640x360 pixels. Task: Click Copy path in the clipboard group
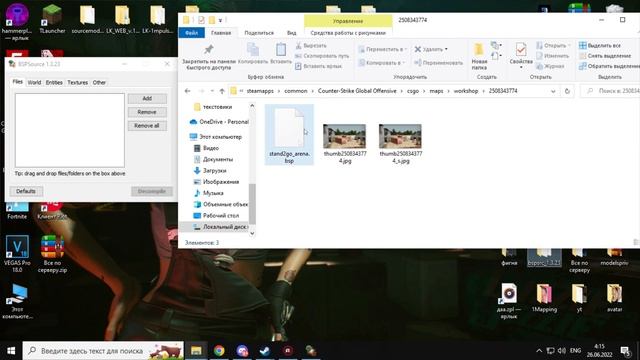[x=322, y=56]
